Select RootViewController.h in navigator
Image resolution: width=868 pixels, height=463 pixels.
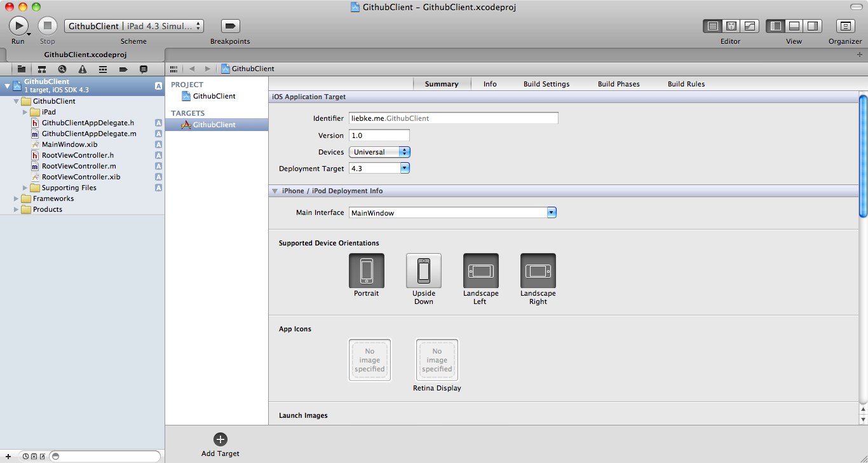coord(78,155)
